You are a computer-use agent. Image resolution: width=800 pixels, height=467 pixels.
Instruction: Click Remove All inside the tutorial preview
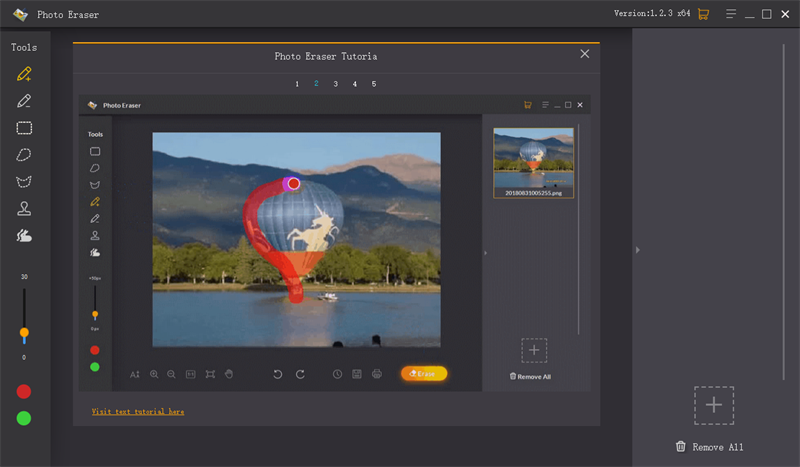[530, 377]
